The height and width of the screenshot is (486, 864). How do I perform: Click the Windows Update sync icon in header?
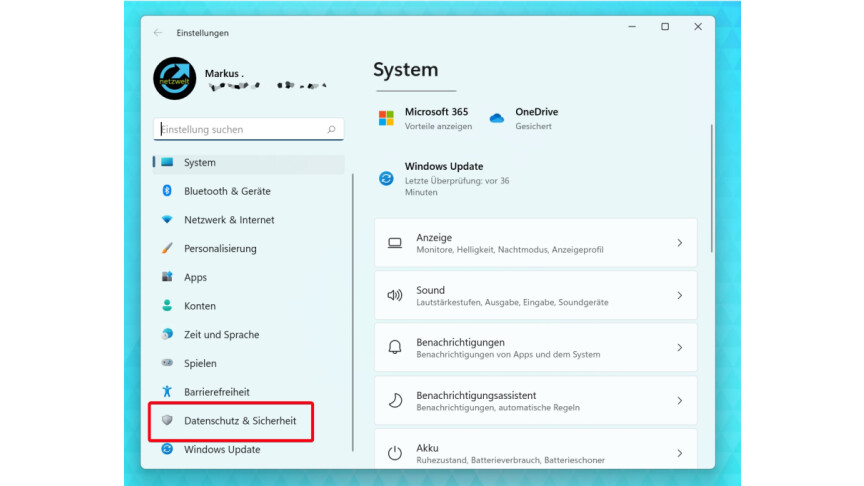[x=386, y=179]
